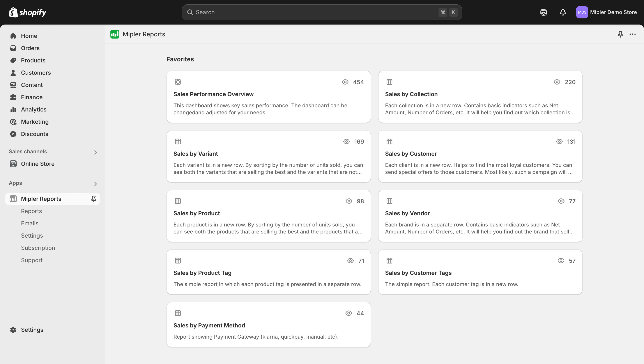Click the dashboard icon on Sales Performance Overview
This screenshot has width=644, height=364.
(178, 82)
